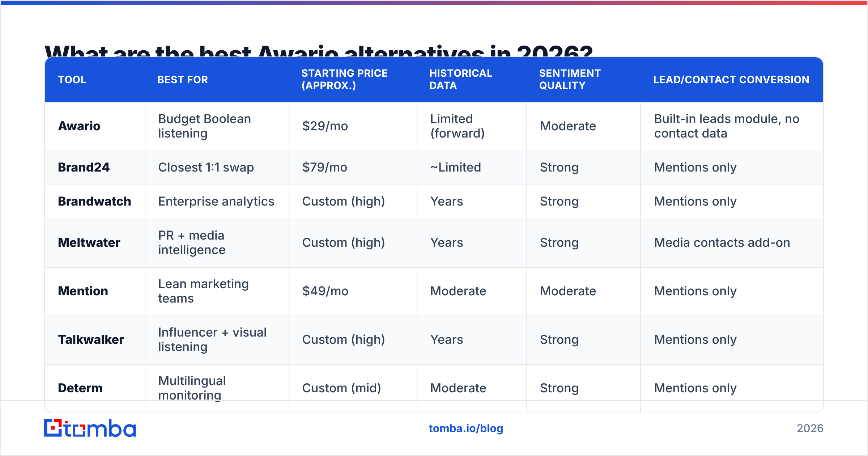The height and width of the screenshot is (456, 868).
Task: Select the Meltwater tool name cell
Action: pyautogui.click(x=95, y=243)
